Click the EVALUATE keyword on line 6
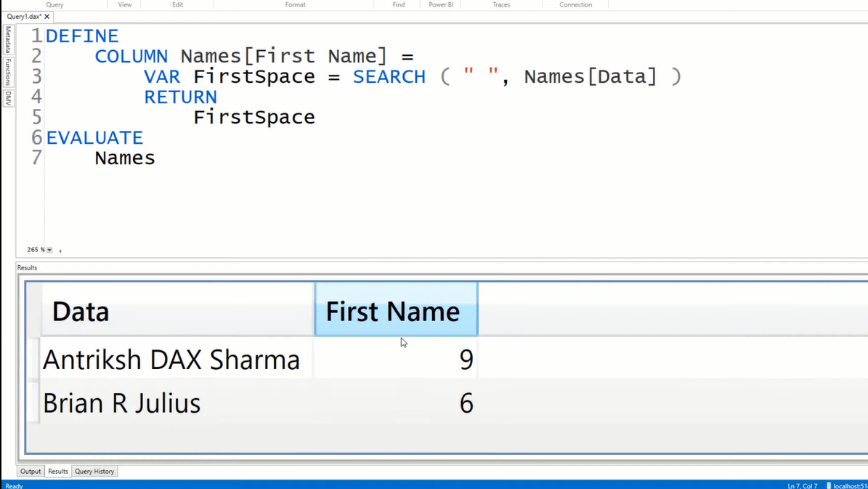Viewport: 868px width, 489px height. click(94, 138)
